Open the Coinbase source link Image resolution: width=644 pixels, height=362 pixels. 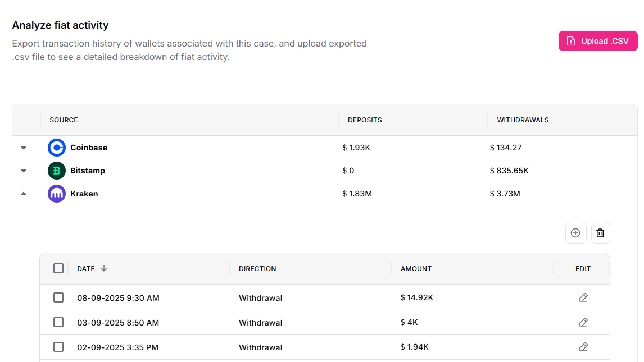[x=89, y=148]
